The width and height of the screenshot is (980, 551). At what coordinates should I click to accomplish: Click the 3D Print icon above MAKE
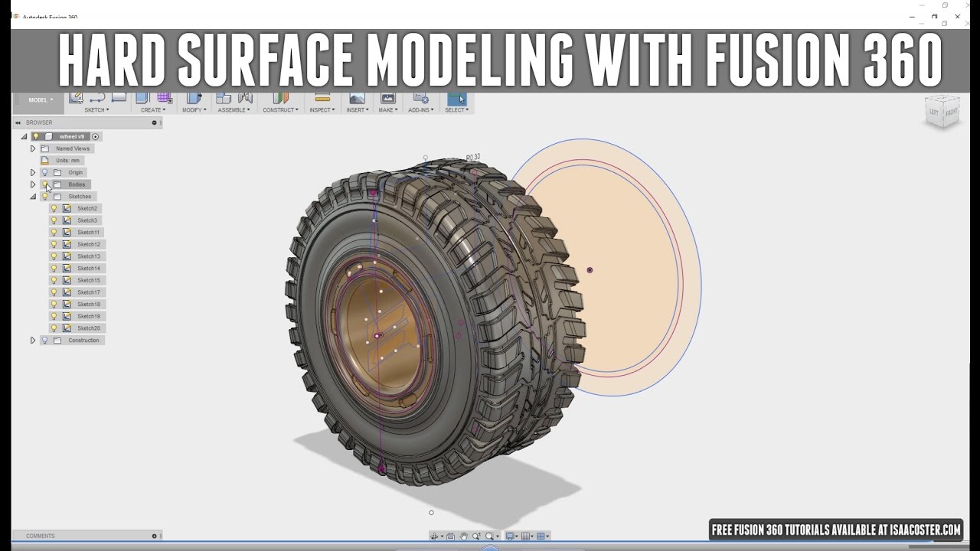point(388,97)
